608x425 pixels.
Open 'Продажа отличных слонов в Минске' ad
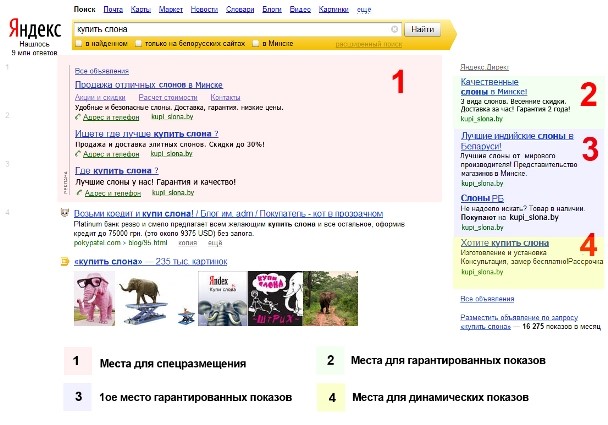click(x=148, y=86)
